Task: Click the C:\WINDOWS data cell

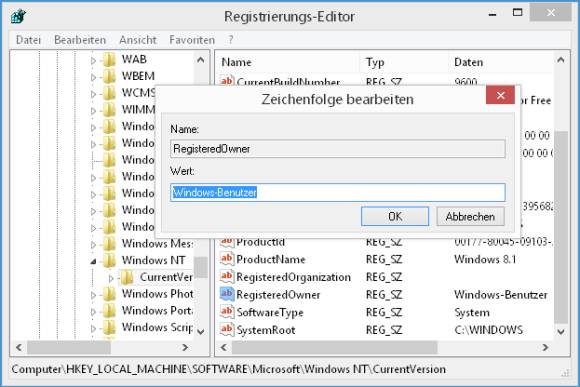Action: point(488,330)
